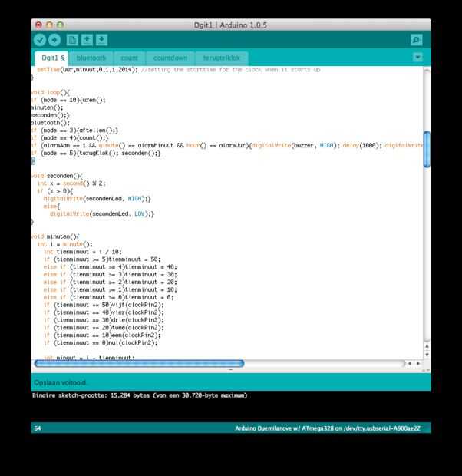Click the Upload arrow button
462x476 pixels.
click(x=54, y=40)
